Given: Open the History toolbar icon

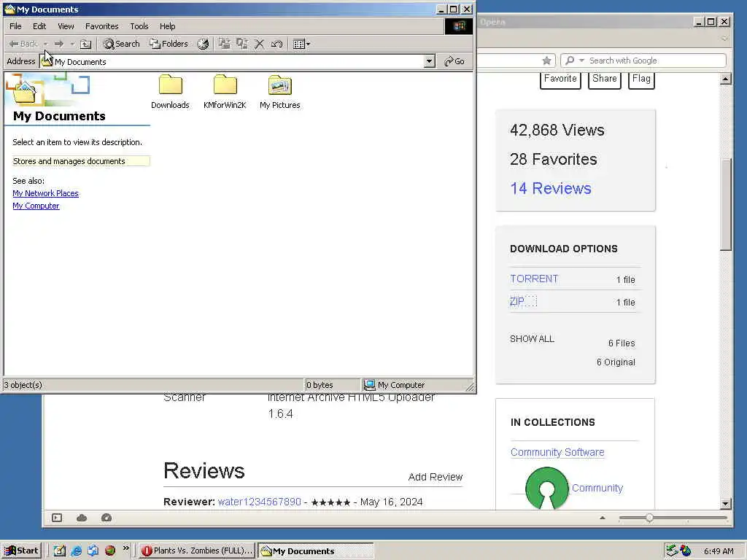Looking at the screenshot, I should 203,44.
